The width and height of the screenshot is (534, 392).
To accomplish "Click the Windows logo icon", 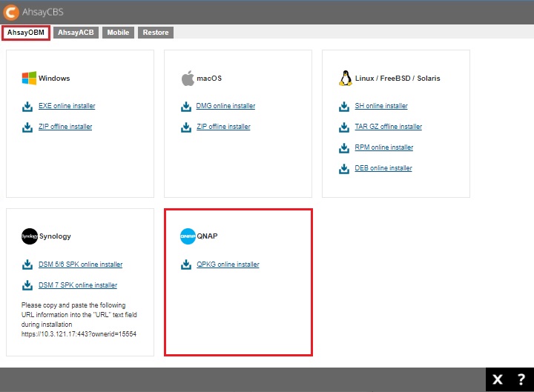I will 29,78.
